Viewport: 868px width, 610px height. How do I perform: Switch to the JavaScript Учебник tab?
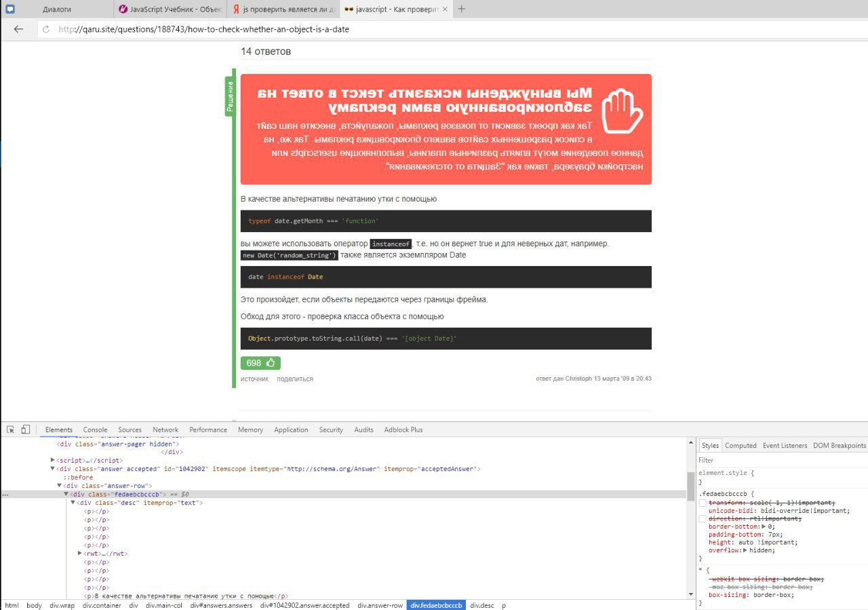pos(170,9)
